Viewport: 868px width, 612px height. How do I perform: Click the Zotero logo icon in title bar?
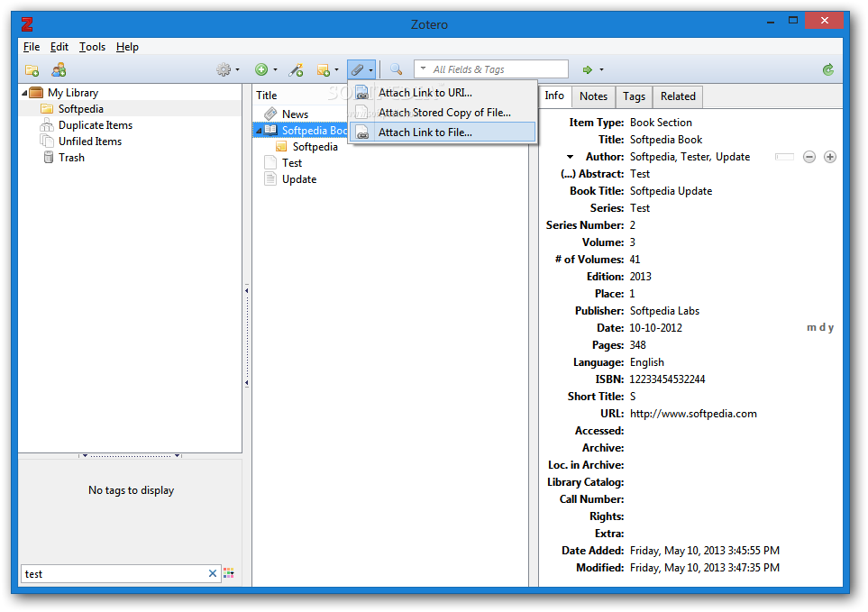(x=27, y=23)
